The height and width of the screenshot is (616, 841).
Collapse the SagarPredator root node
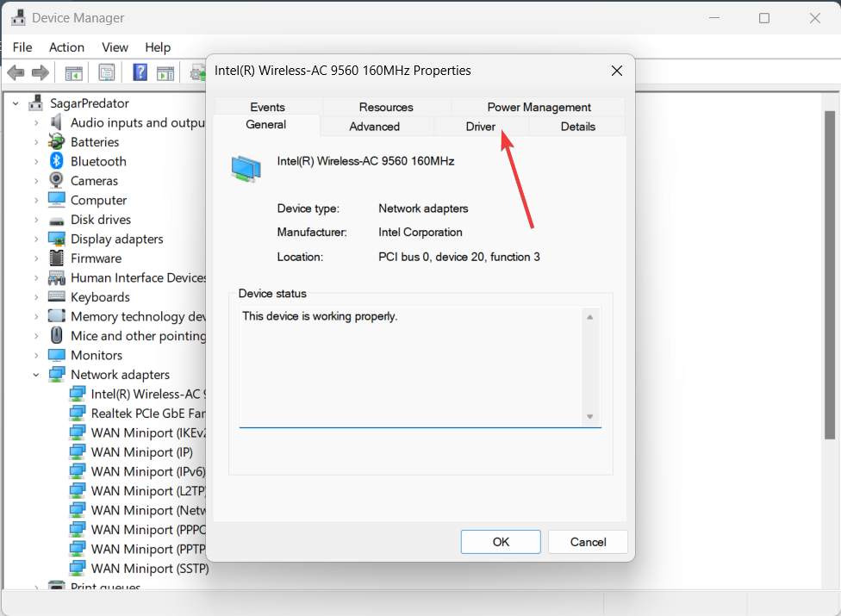pos(16,103)
